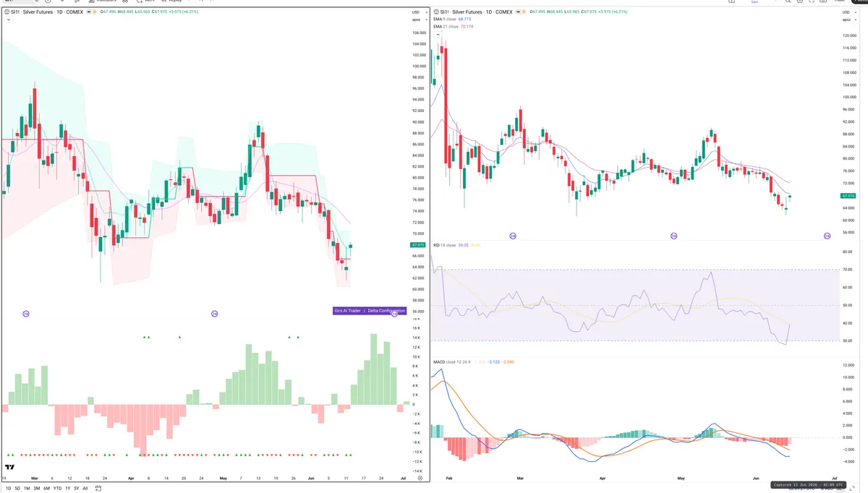Switch to the YTD date range
Image resolution: width=868 pixels, height=493 pixels.
[57, 489]
